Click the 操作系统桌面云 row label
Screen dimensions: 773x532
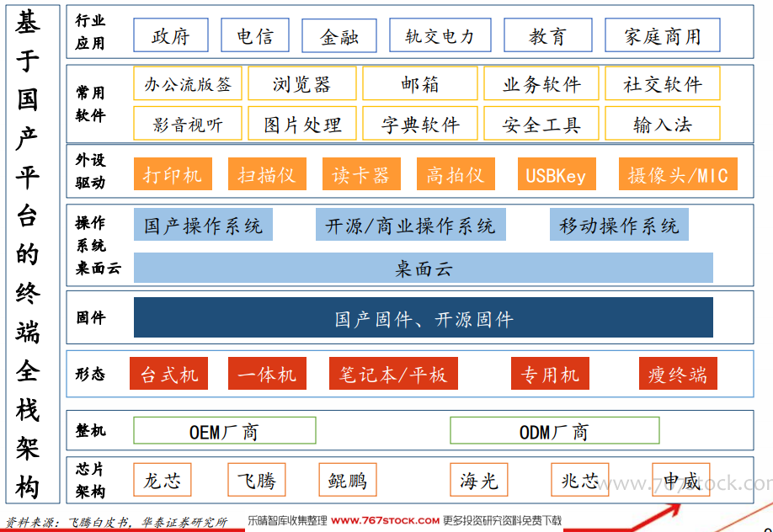(98, 245)
